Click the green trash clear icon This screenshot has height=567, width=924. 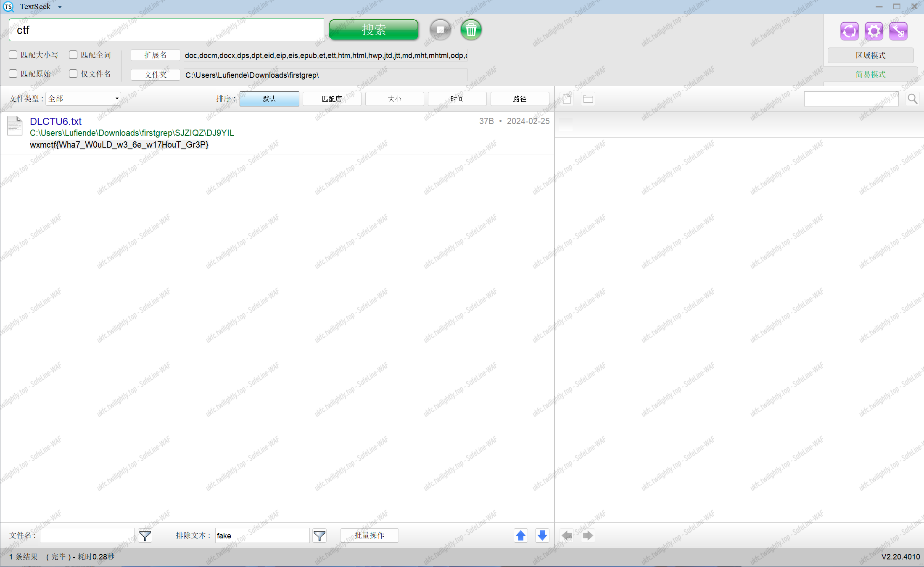[471, 30]
